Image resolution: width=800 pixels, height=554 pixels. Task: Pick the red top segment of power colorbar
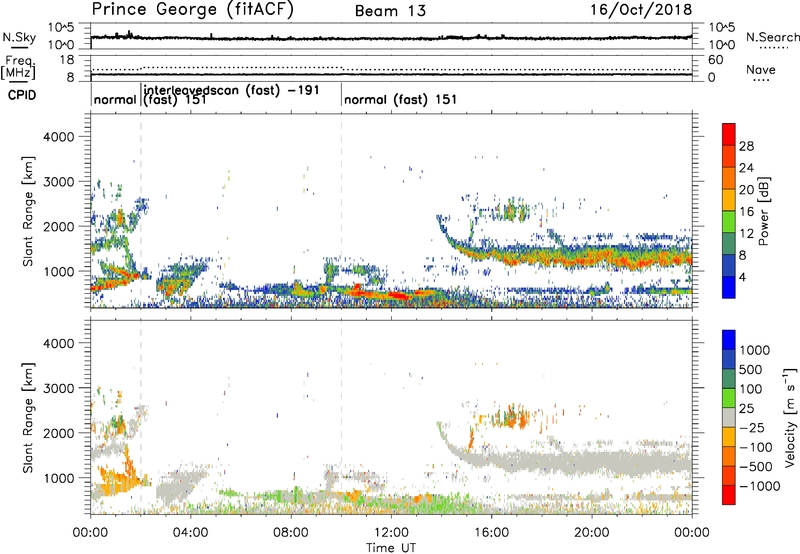(x=729, y=135)
